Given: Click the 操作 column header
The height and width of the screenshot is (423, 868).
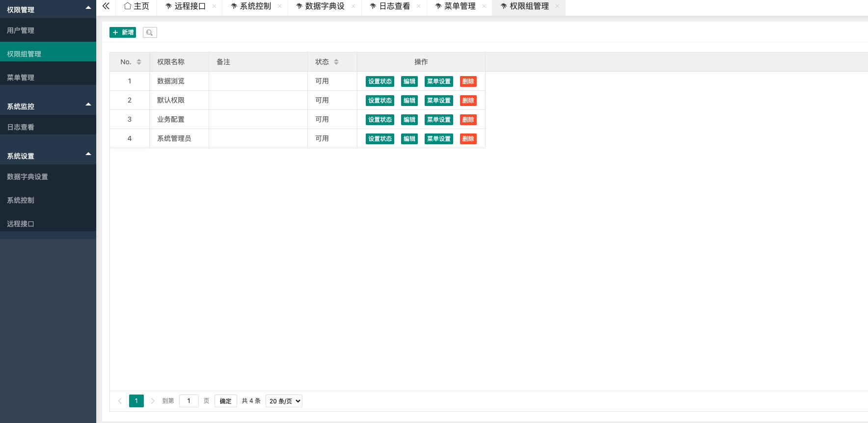Looking at the screenshot, I should (421, 62).
